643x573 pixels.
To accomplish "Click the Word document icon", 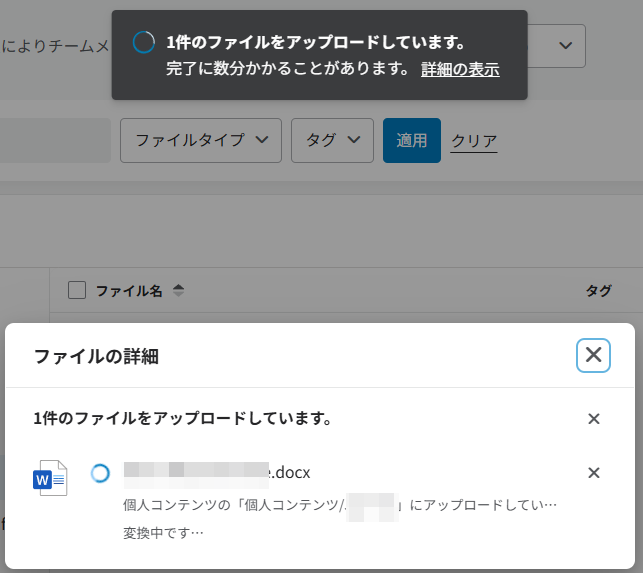I will 50,478.
